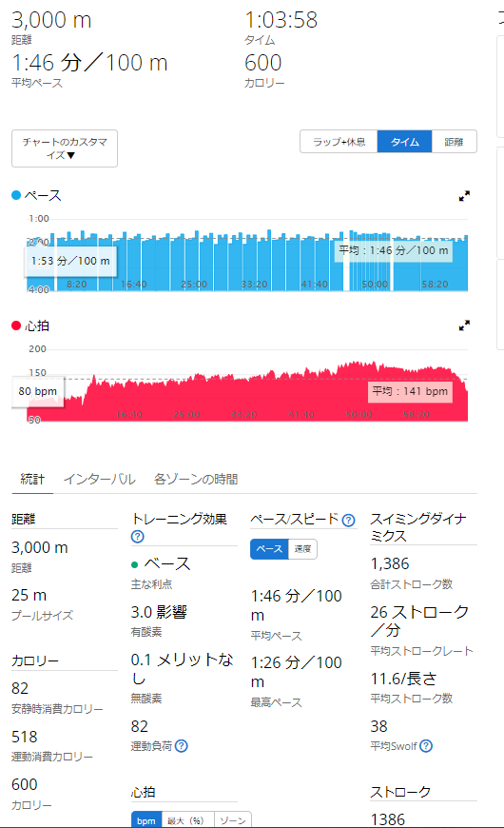
Task: Select ゾーン heart rate display
Action: pyautogui.click(x=233, y=820)
